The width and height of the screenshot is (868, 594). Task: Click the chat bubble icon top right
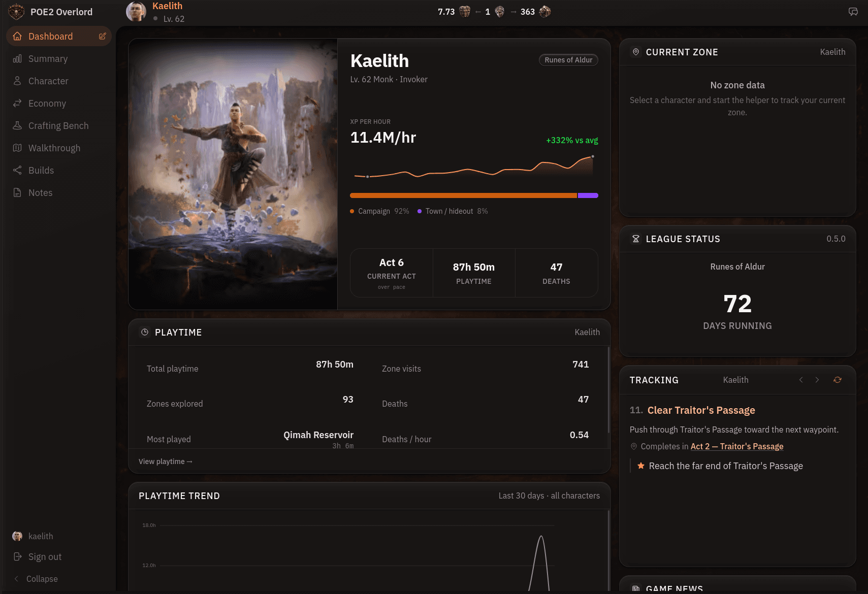853,12
